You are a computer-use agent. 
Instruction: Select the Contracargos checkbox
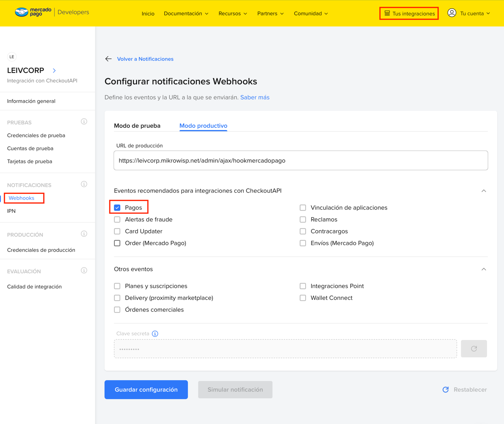tap(303, 231)
